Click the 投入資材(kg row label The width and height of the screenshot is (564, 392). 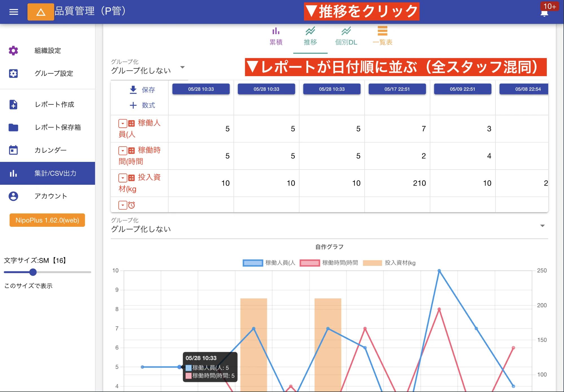(140, 183)
